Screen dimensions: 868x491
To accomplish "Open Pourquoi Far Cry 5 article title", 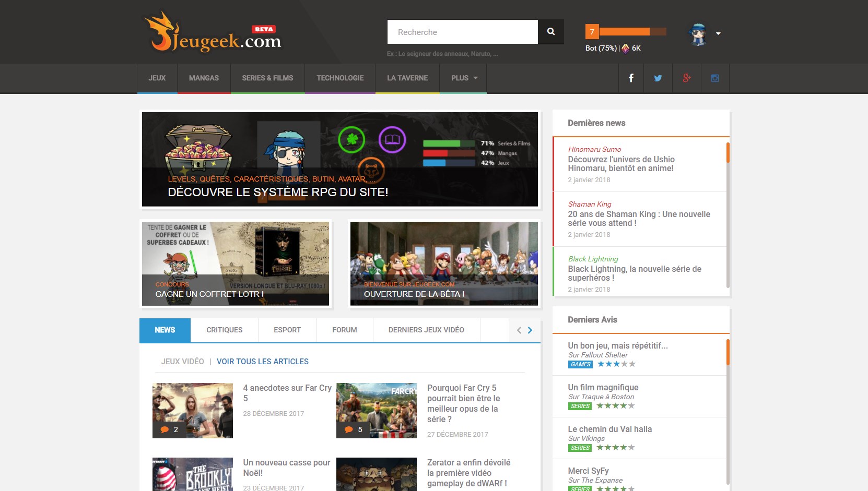I will 463,403.
